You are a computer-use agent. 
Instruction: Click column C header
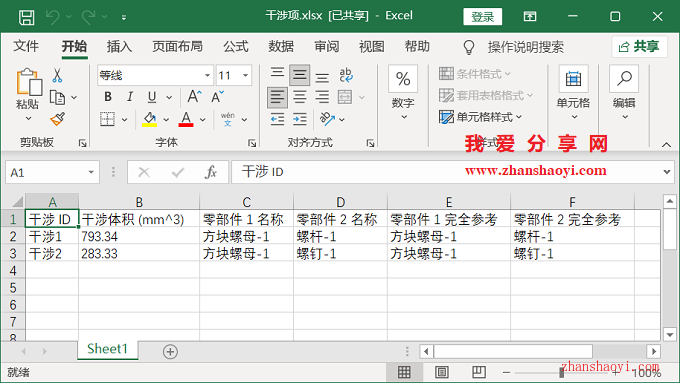point(246,202)
